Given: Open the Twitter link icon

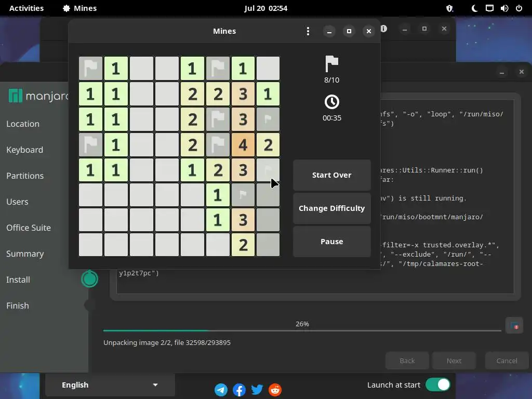Looking at the screenshot, I should tap(257, 390).
